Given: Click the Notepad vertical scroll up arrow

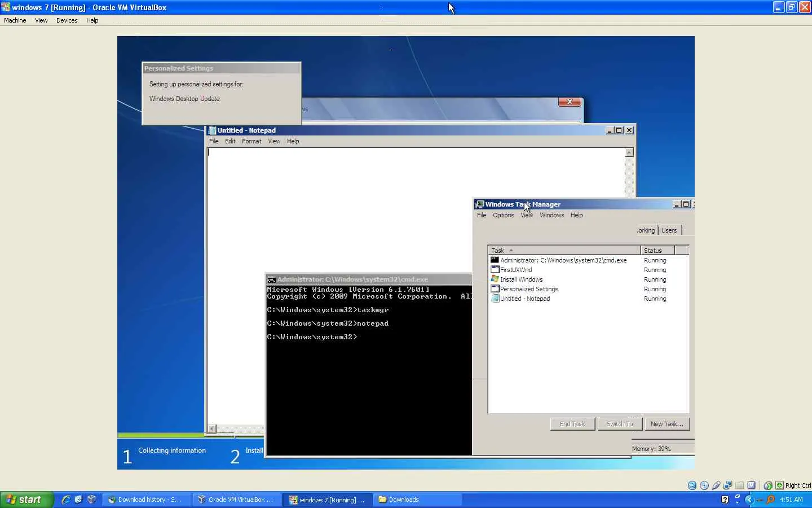Looking at the screenshot, I should [x=629, y=152].
